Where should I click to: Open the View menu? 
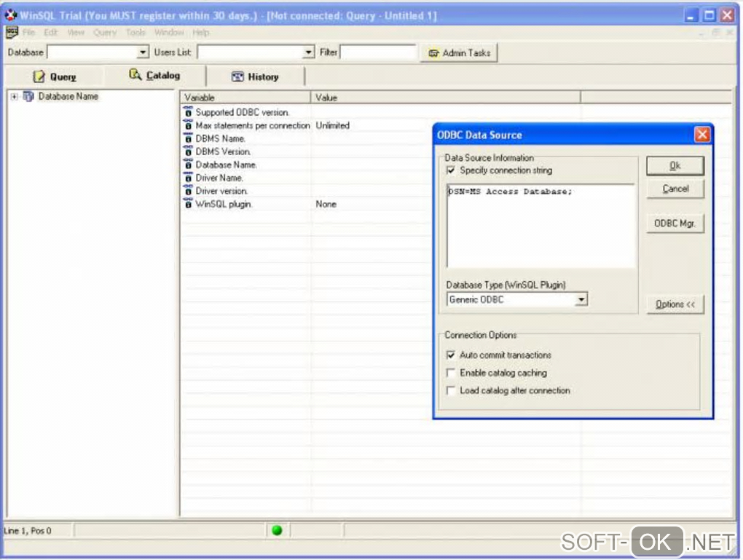[76, 32]
